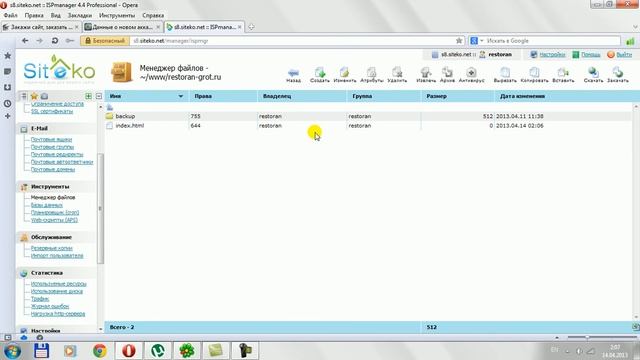Open Базы данных in sidebar
This screenshot has height=360, width=640.
pyautogui.click(x=47, y=205)
